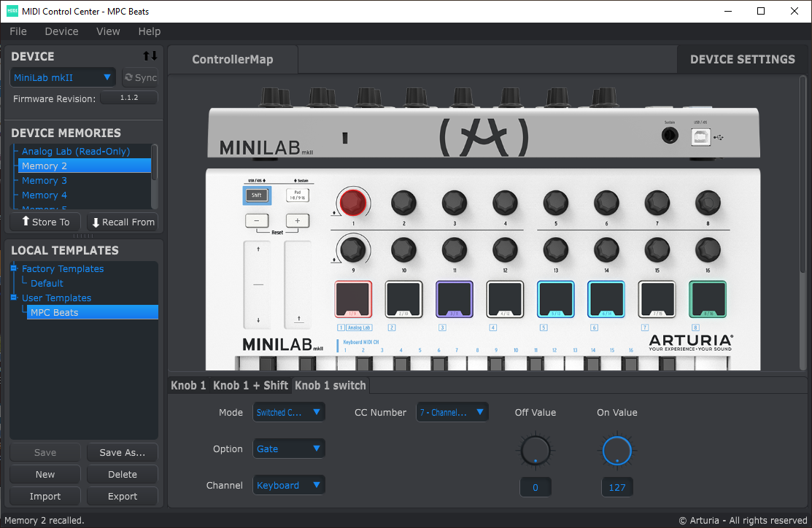
Task: Select the red Pad 1
Action: pyautogui.click(x=353, y=299)
